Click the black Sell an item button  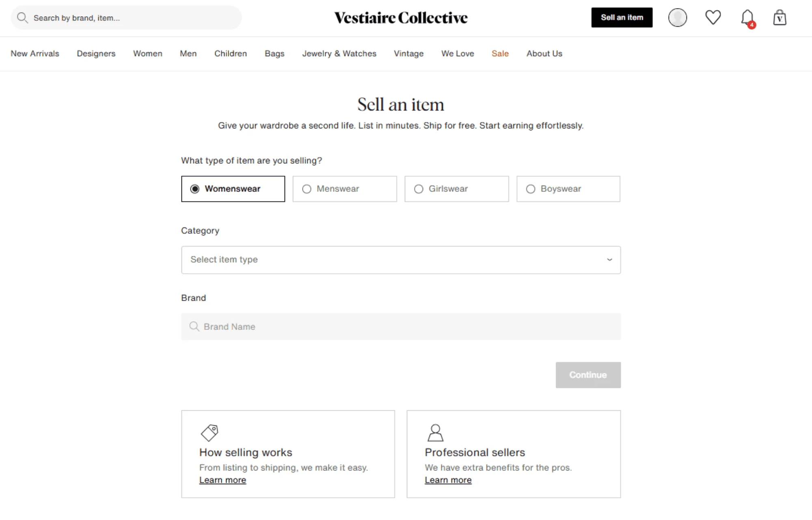[x=622, y=17]
